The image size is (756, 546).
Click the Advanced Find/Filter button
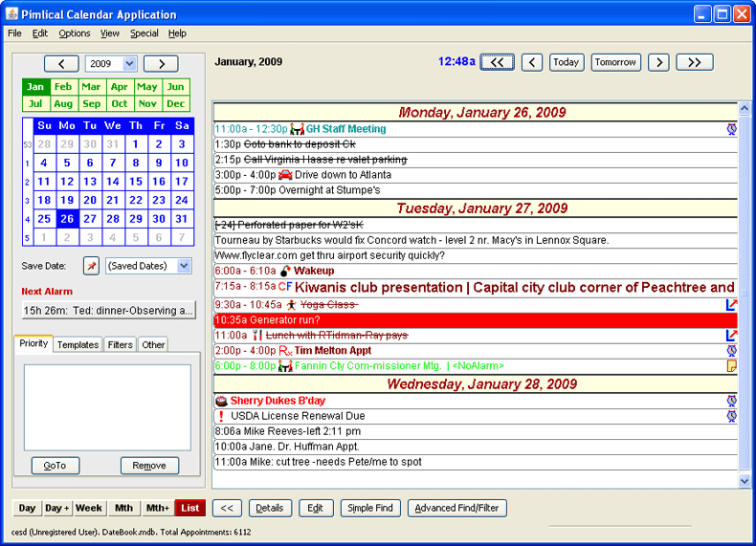(x=457, y=508)
